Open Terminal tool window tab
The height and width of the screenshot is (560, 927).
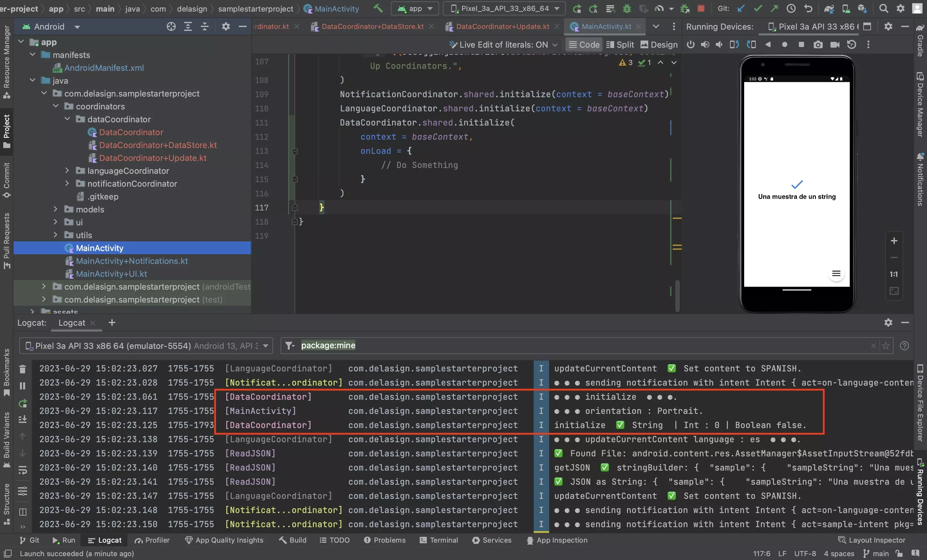pyautogui.click(x=439, y=540)
